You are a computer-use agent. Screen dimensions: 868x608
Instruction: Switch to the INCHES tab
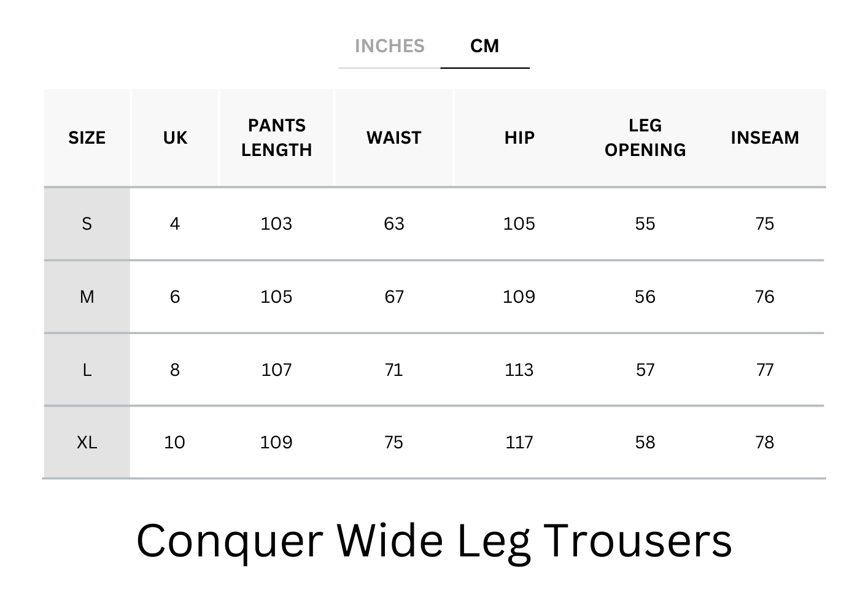[389, 46]
